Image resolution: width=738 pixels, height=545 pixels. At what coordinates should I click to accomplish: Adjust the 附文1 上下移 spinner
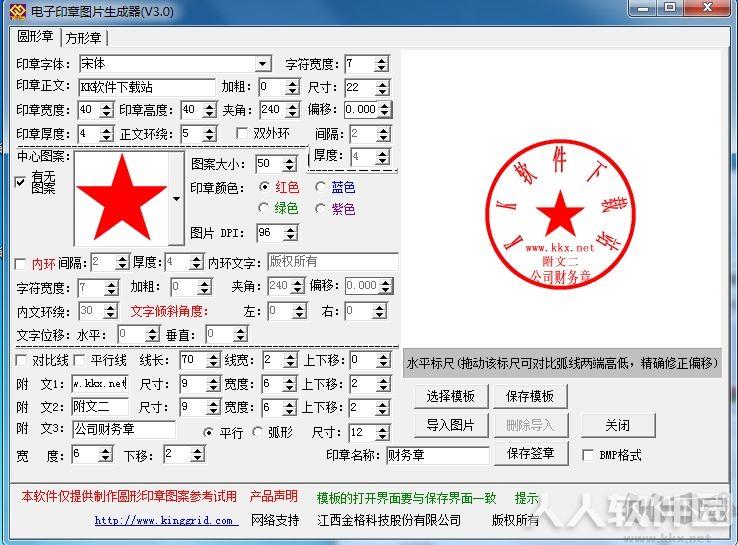(x=384, y=384)
